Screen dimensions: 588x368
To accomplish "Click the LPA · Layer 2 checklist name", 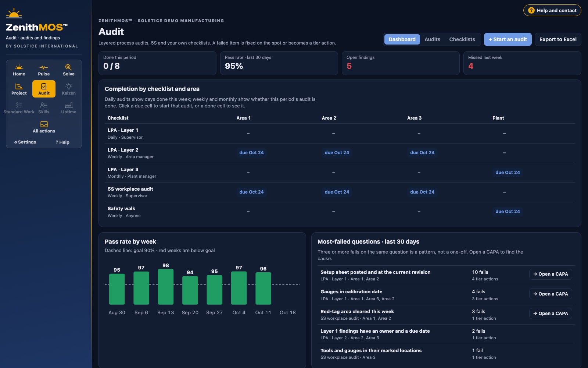I will pos(123,150).
